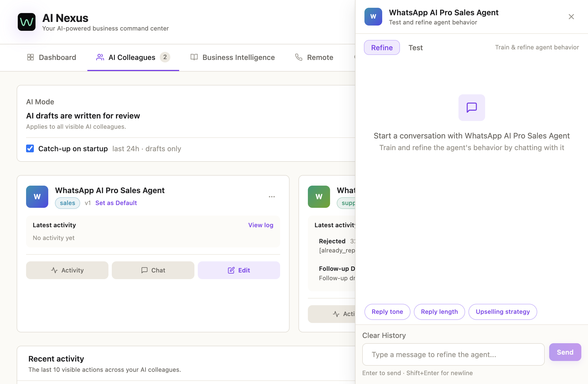The image size is (588, 384).
Task: Click the Dashboard grid icon
Action: 31,57
